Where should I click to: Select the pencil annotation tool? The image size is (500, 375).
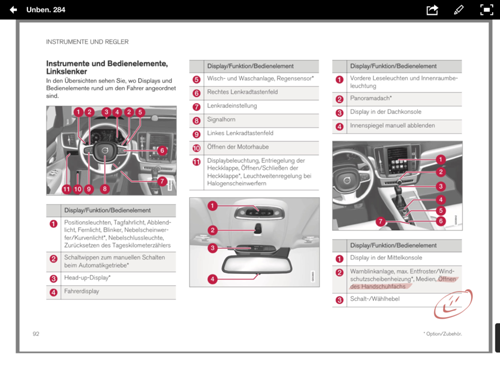[459, 10]
